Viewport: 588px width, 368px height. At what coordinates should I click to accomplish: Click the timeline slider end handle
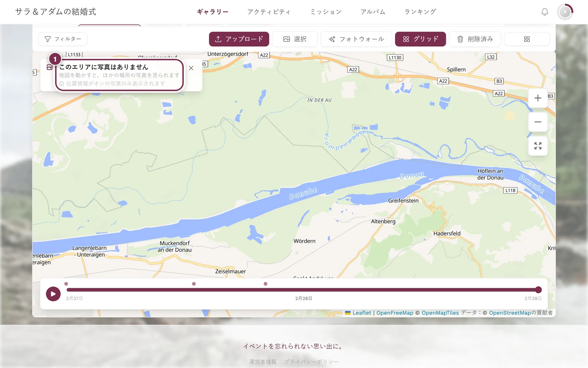tap(539, 290)
